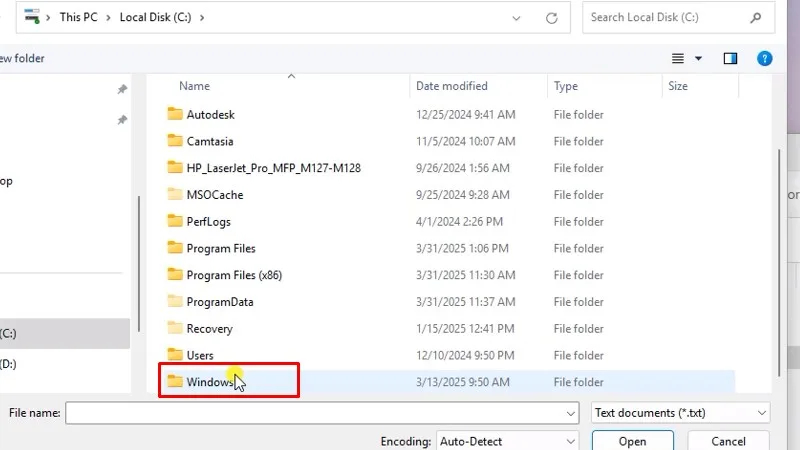Click the view layout options icon
The height and width of the screenshot is (450, 800).
[678, 59]
